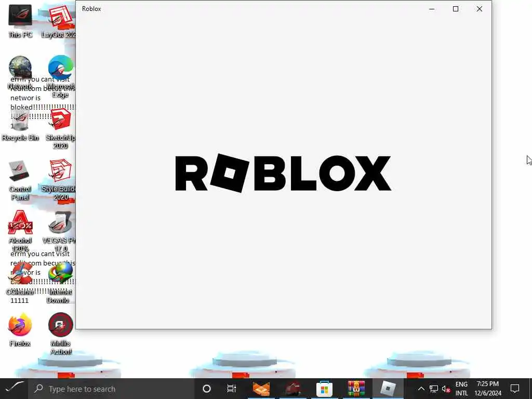Minimize the Roblox window
Image resolution: width=532 pixels, height=399 pixels.
432,9
